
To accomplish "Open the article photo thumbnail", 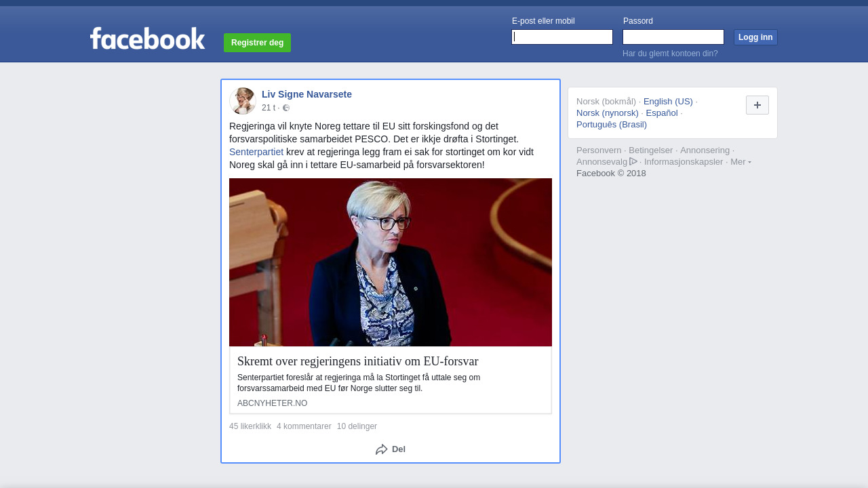I will 391,262.
